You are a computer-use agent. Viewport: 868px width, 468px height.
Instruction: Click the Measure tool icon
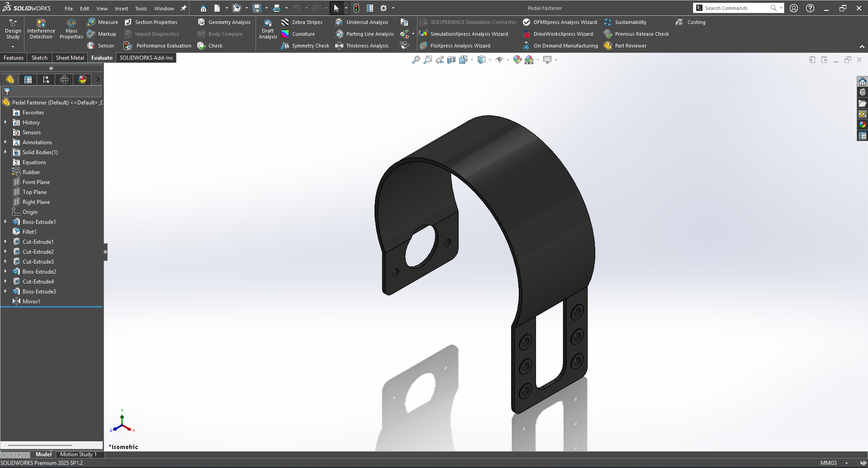click(91, 22)
